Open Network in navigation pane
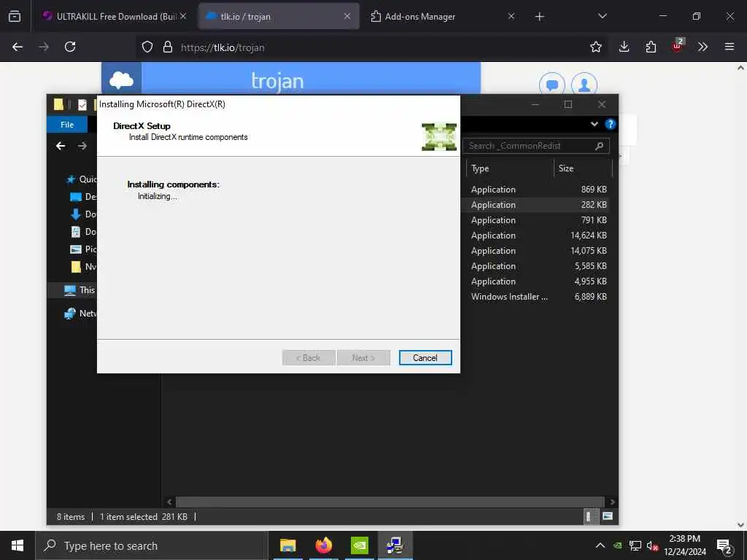The image size is (747, 560). (x=80, y=314)
